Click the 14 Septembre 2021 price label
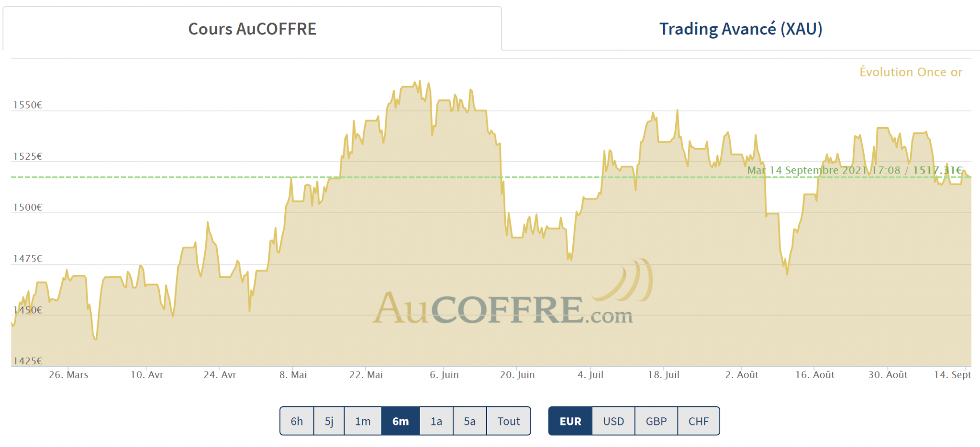This screenshot has height=447, width=980. tap(854, 170)
